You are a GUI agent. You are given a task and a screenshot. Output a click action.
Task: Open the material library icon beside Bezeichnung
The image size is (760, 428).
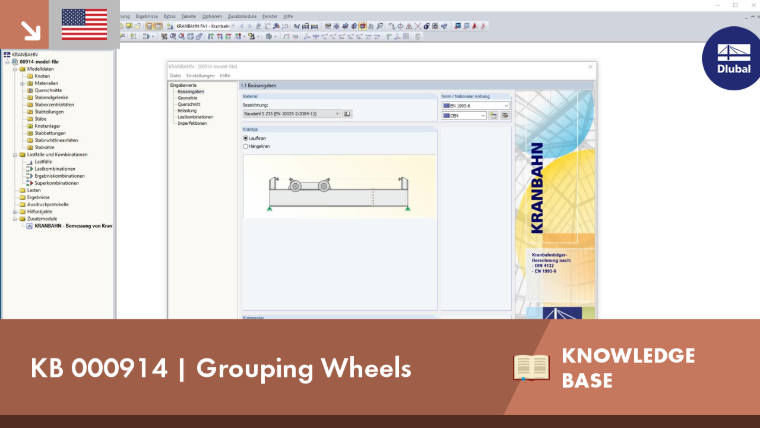click(x=347, y=114)
